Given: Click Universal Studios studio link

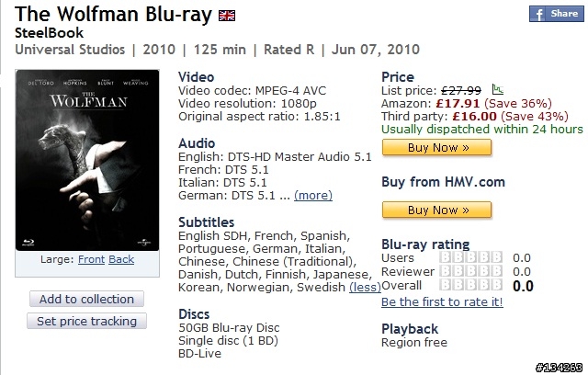Looking at the screenshot, I should tap(57, 50).
